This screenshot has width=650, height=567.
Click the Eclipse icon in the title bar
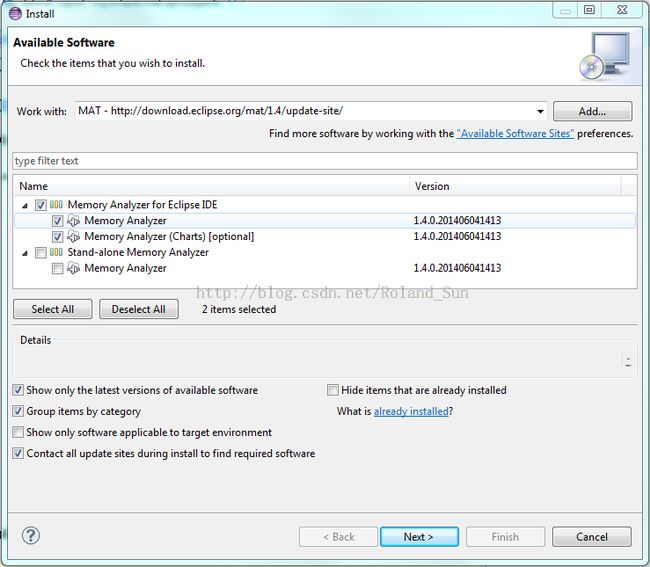pyautogui.click(x=15, y=14)
